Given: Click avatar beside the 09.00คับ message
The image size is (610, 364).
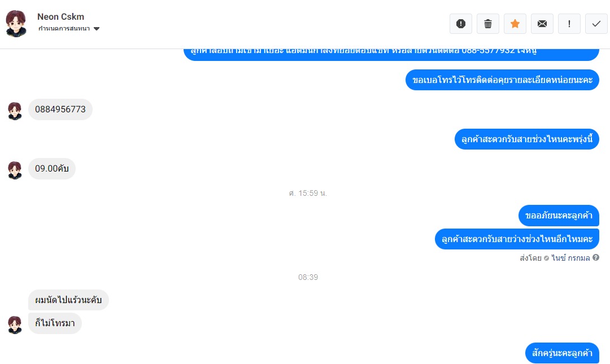Looking at the screenshot, I should coord(15,170).
